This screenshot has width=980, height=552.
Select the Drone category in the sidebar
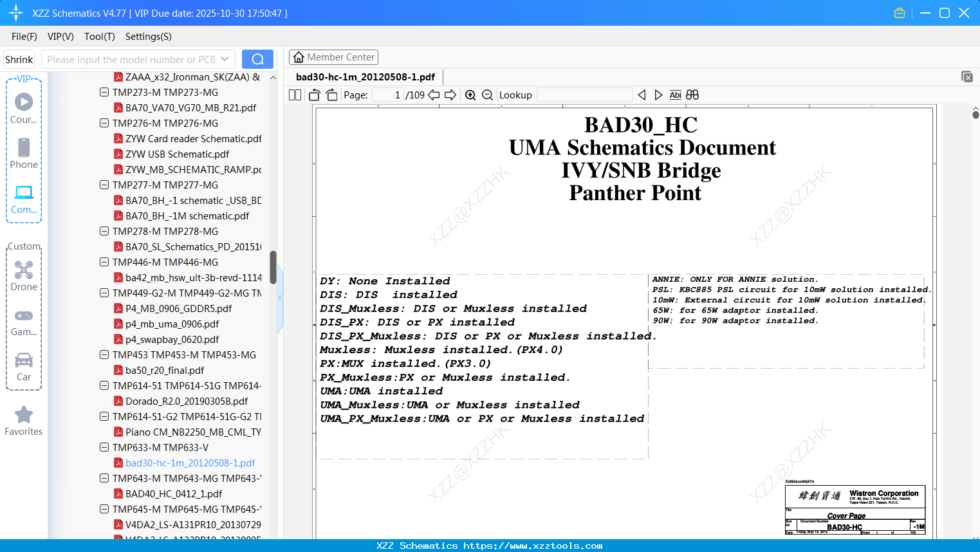tap(24, 276)
